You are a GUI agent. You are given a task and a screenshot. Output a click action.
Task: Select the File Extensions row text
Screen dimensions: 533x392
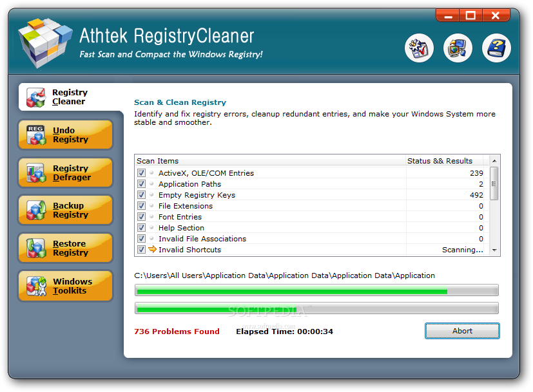(185, 206)
